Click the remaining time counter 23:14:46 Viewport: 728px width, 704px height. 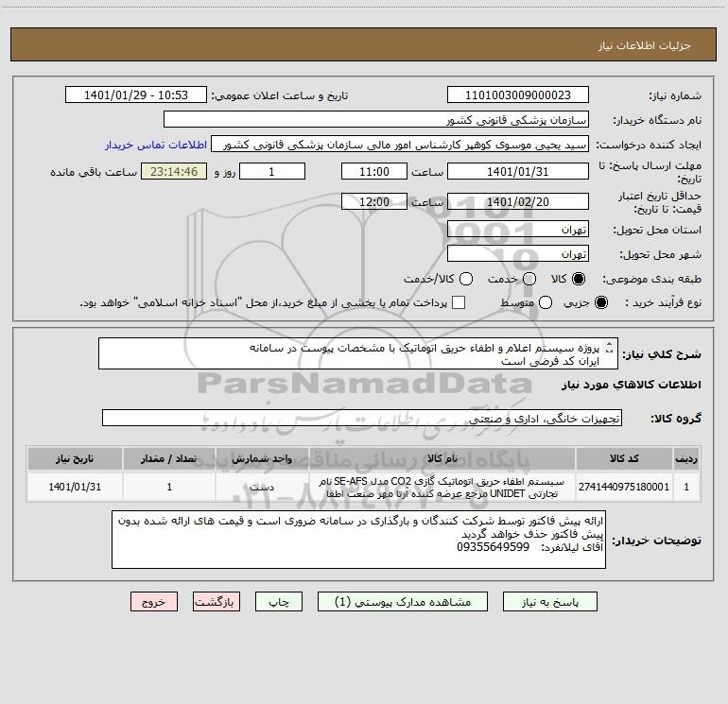[x=174, y=171]
